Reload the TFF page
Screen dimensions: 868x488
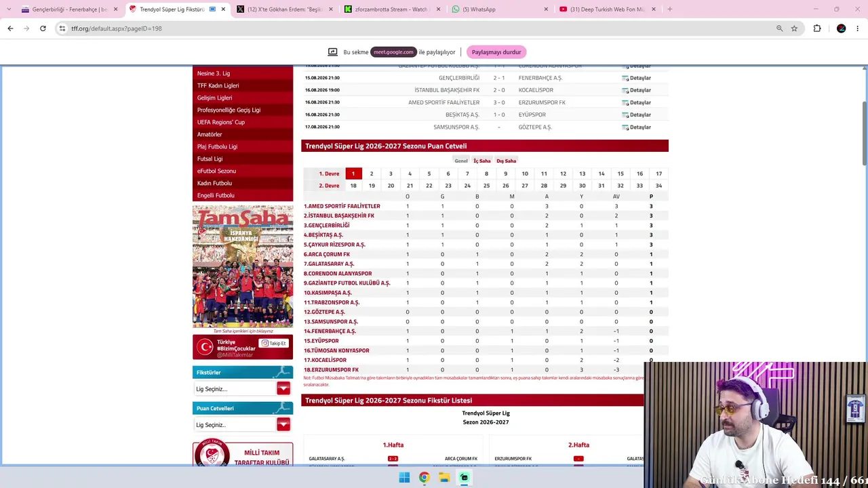[x=43, y=28]
